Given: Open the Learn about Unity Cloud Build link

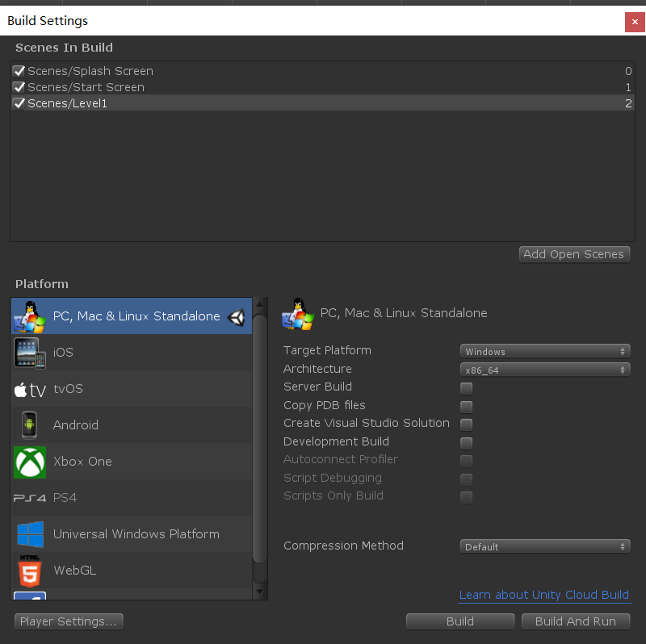Looking at the screenshot, I should [x=544, y=595].
